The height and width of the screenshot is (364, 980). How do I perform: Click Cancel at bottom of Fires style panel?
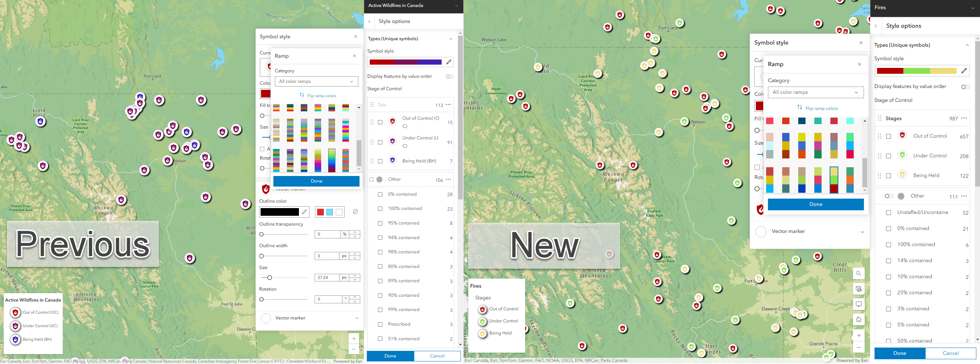(x=950, y=353)
